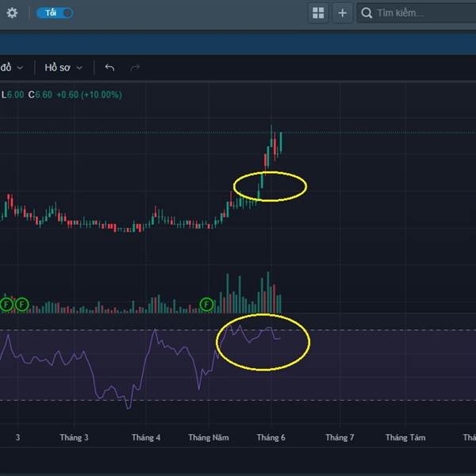Click the change value +0.60 (+10.00%)
Image resolution: width=476 pixels, height=476 pixels.
(89, 94)
